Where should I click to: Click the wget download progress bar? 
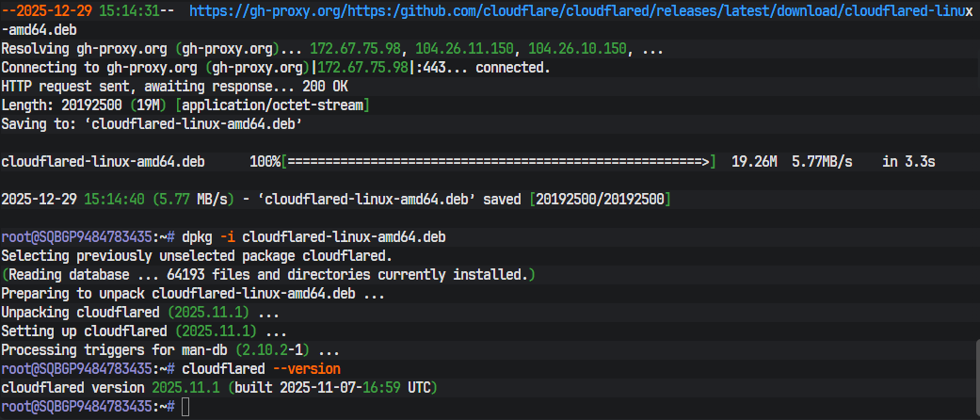pos(498,162)
